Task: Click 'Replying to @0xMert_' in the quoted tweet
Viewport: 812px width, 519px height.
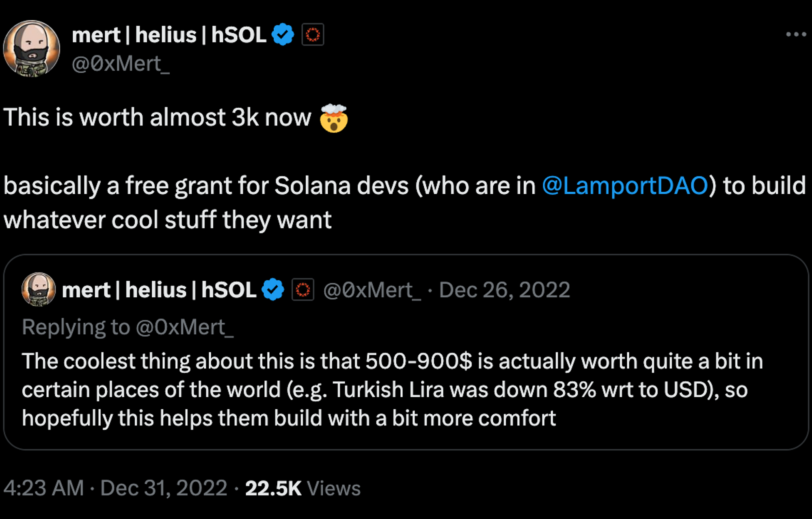Action: pyautogui.click(x=128, y=327)
